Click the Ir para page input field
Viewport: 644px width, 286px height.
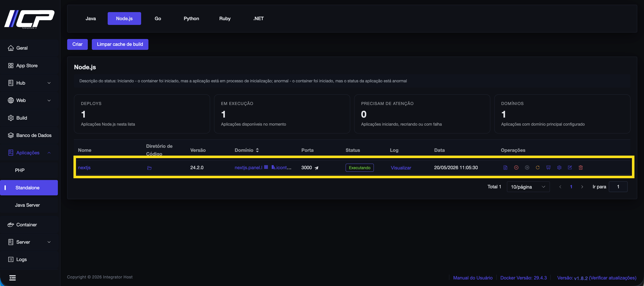(618, 187)
